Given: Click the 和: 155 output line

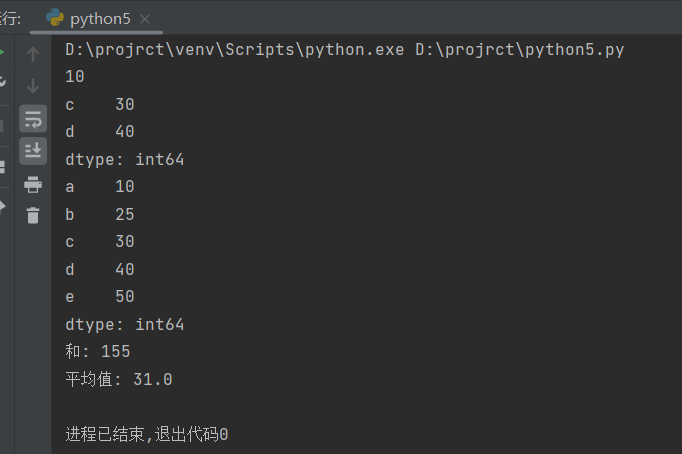Looking at the screenshot, I should coord(98,352).
